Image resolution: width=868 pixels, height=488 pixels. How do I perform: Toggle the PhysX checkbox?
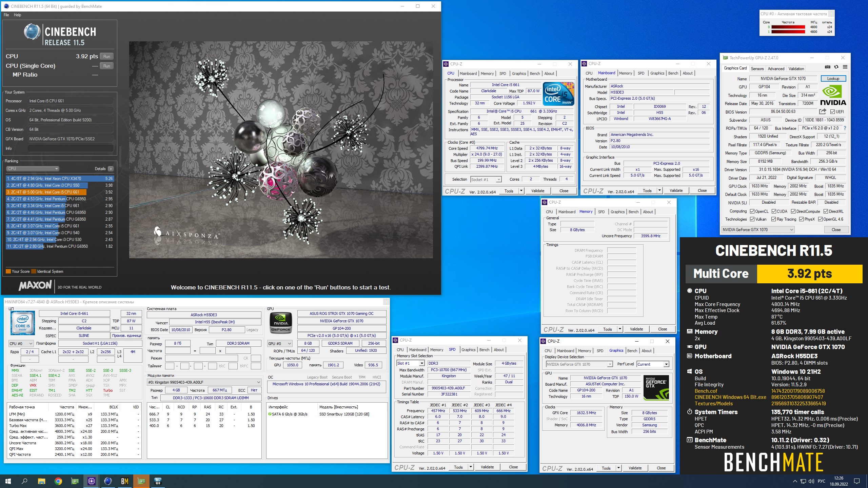click(801, 219)
